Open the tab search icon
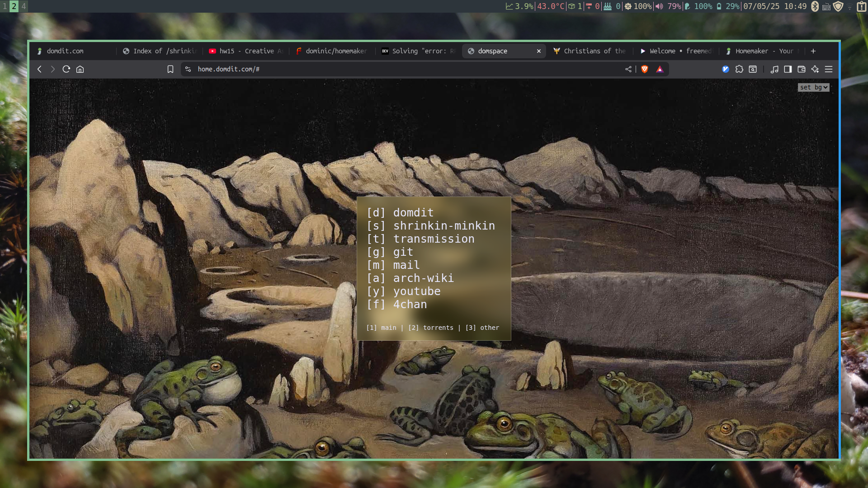 pos(753,69)
